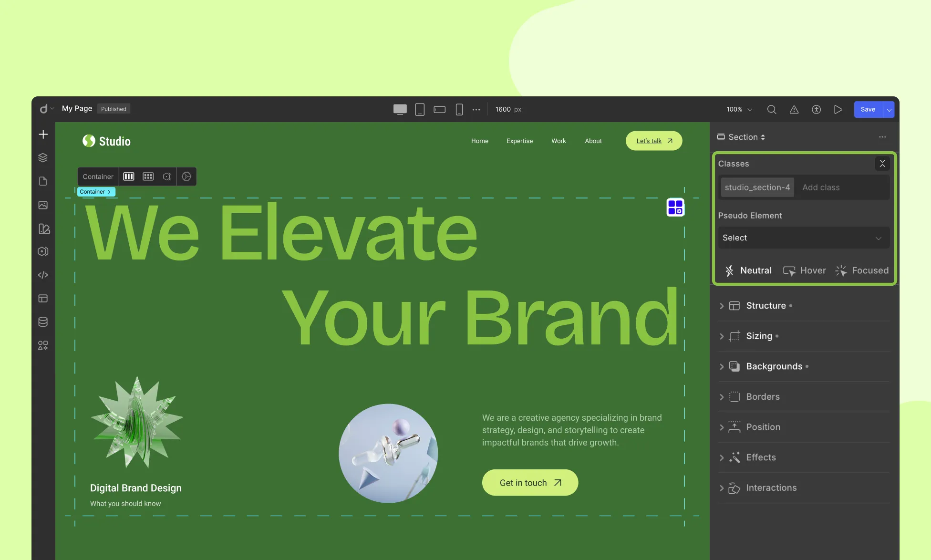Open the templates layout icon in sidebar
Screen dimensions: 931x560
43,299
